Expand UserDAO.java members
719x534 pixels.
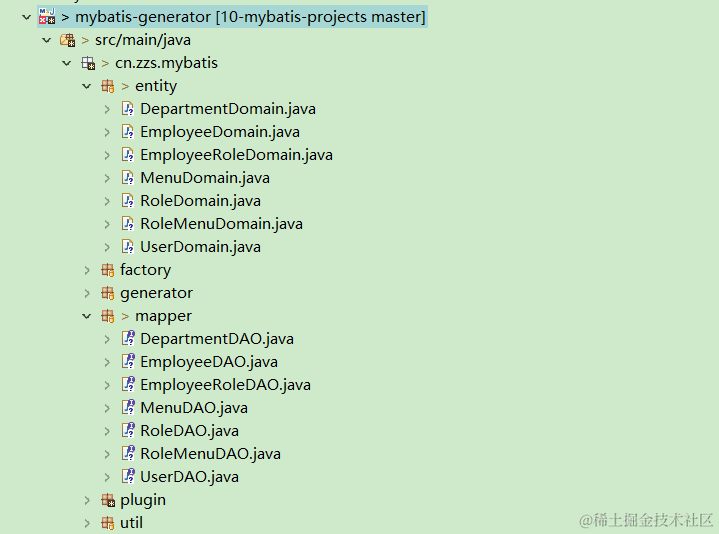tap(107, 477)
